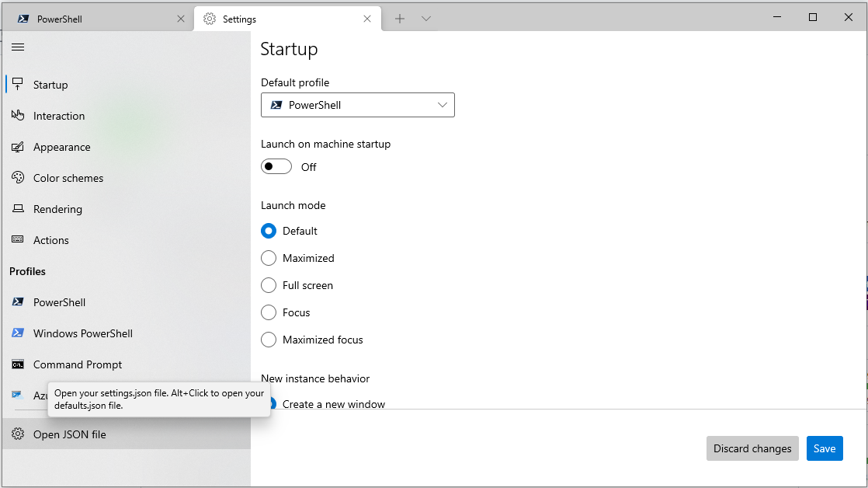This screenshot has height=488, width=868.
Task: Open the hamburger navigation menu
Action: [x=18, y=47]
